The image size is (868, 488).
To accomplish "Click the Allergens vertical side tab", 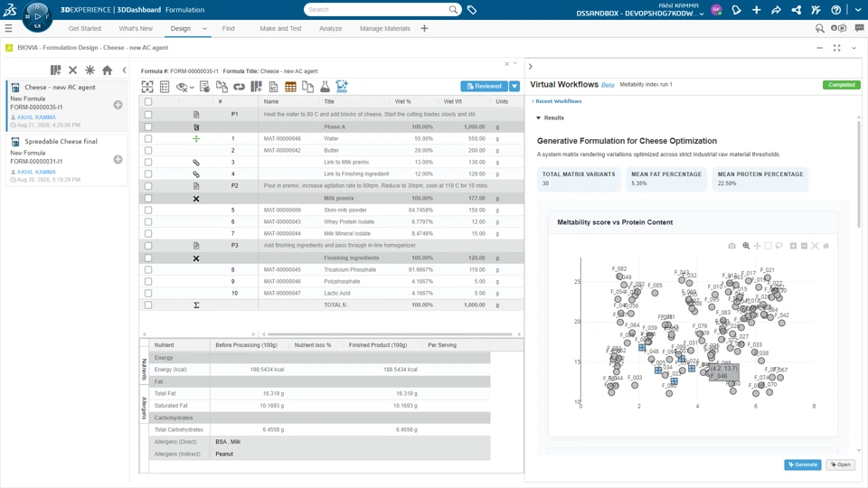I will tap(144, 408).
